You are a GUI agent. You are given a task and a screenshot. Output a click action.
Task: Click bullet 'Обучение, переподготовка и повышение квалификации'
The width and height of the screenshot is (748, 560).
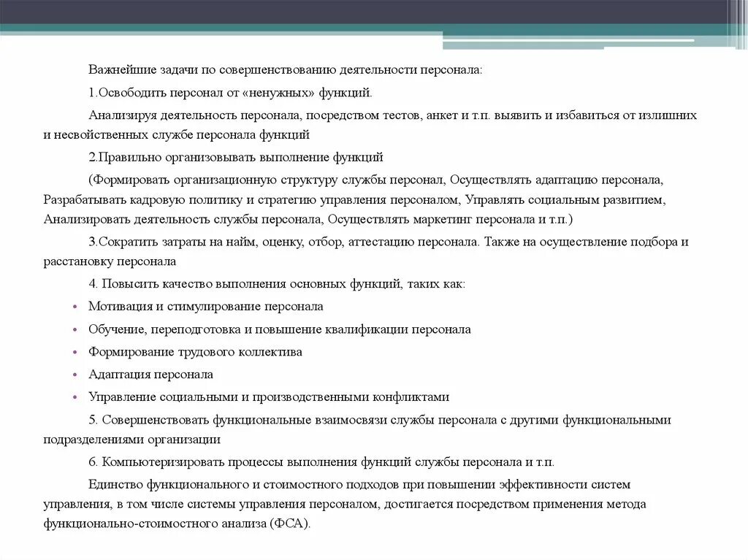click(280, 329)
